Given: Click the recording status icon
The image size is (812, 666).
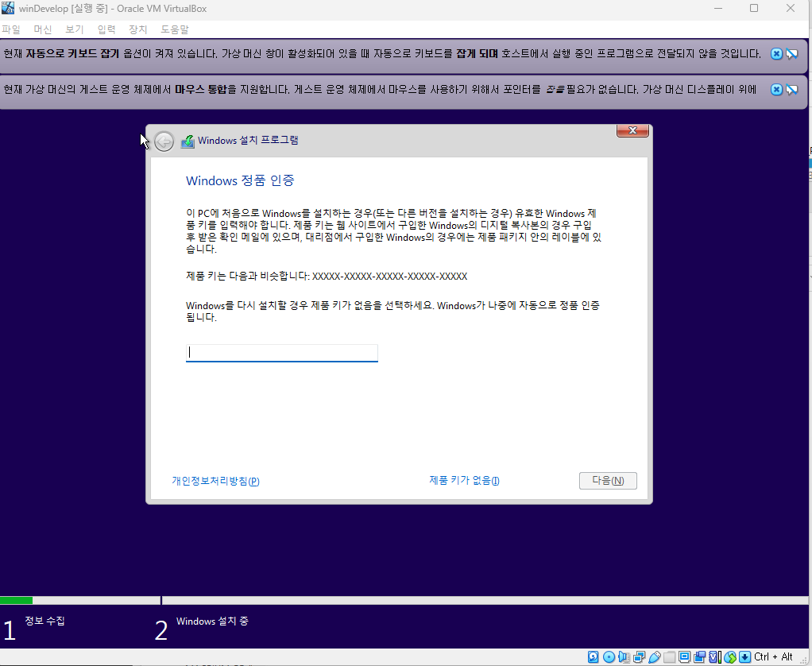Looking at the screenshot, I should pyautogui.click(x=700, y=656).
